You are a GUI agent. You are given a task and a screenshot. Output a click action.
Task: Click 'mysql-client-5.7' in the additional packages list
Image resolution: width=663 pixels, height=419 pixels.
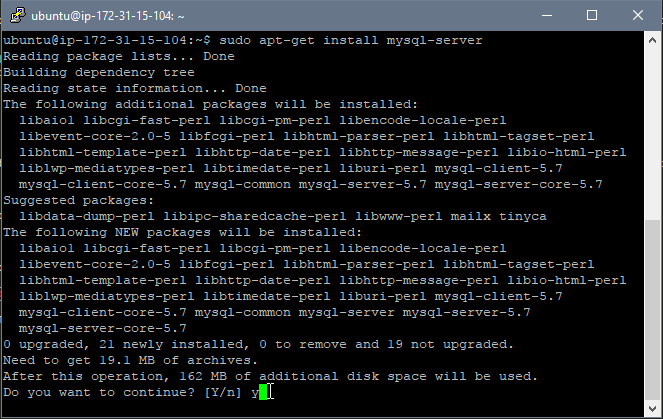point(499,168)
